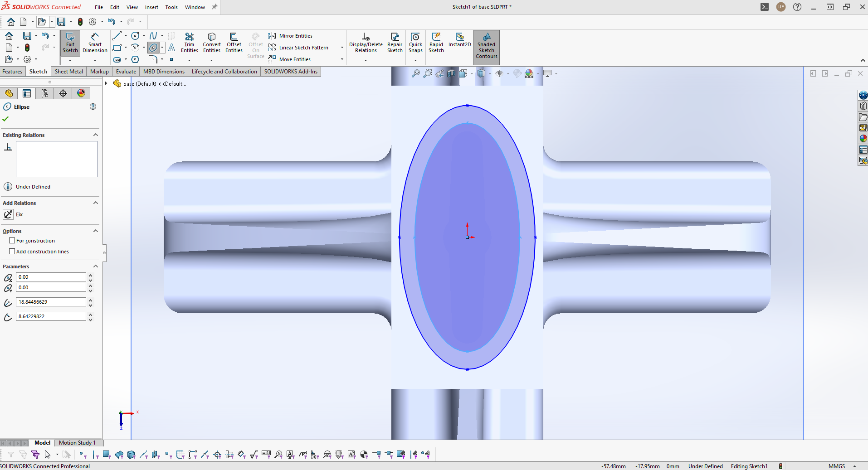The width and height of the screenshot is (868, 470).
Task: Open Display/Delete Relations tool
Action: coord(366,43)
